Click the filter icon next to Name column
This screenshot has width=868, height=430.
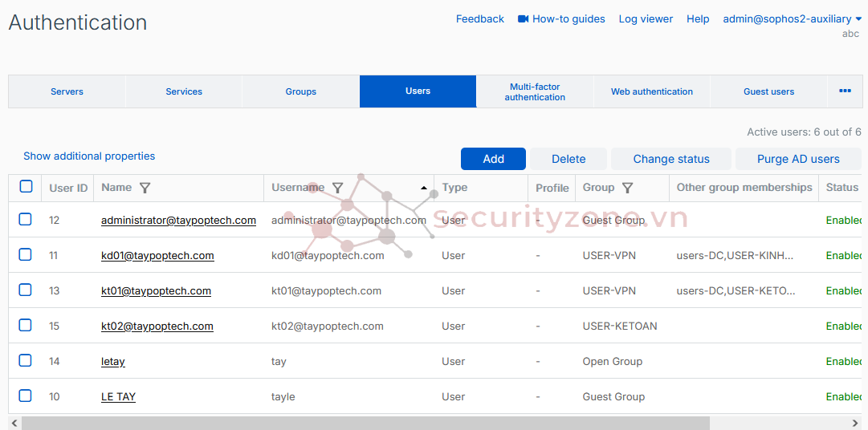coord(145,188)
